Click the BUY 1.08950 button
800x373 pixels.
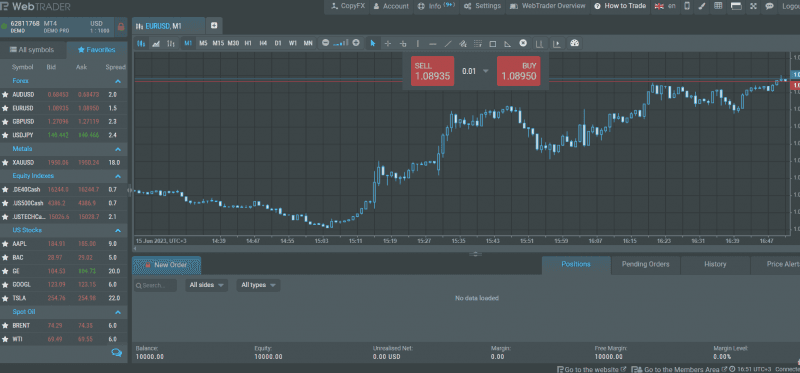click(x=518, y=71)
